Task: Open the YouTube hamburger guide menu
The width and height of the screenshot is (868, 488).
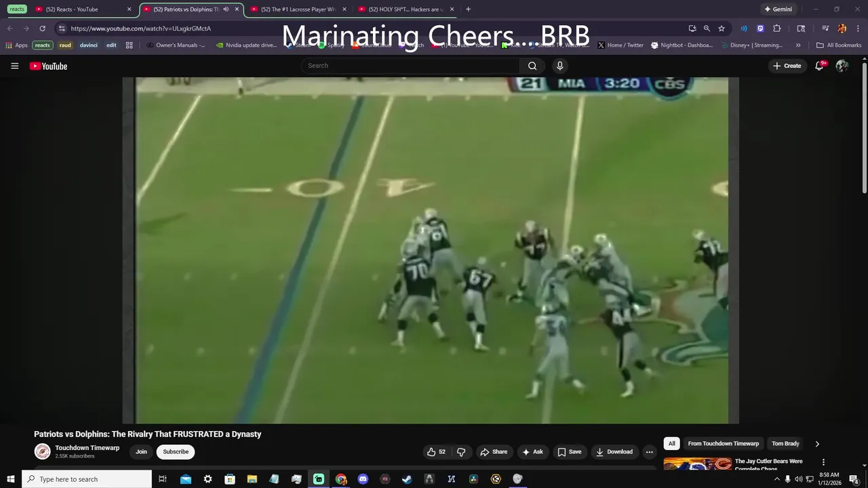Action: 14,66
